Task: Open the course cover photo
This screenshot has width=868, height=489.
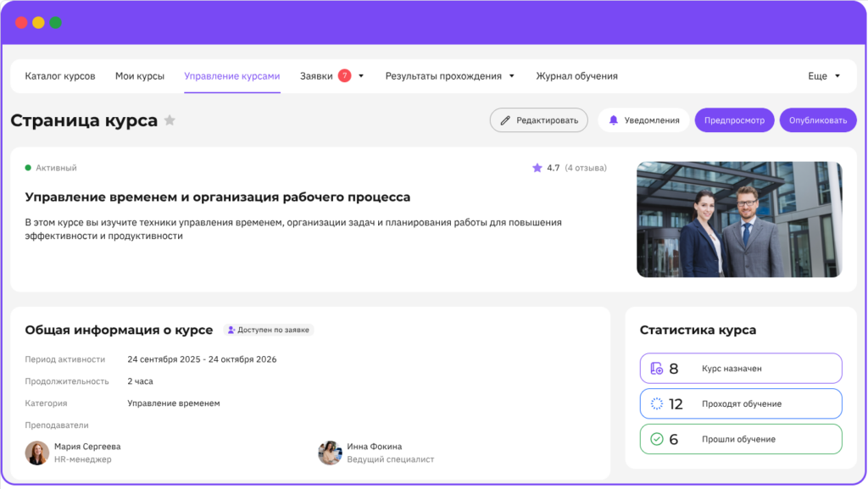Action: (x=739, y=219)
